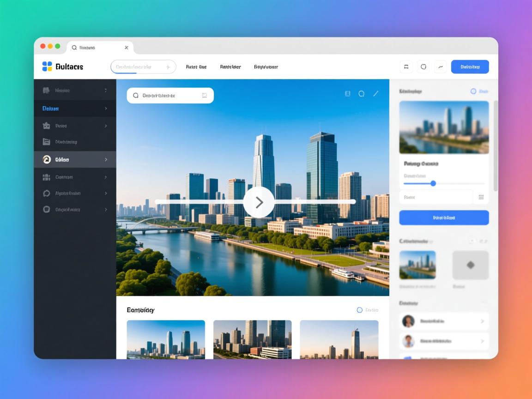Screen dimensions: 532x399
Task: Click the four-square app logo in the header
Action: [x=47, y=66]
